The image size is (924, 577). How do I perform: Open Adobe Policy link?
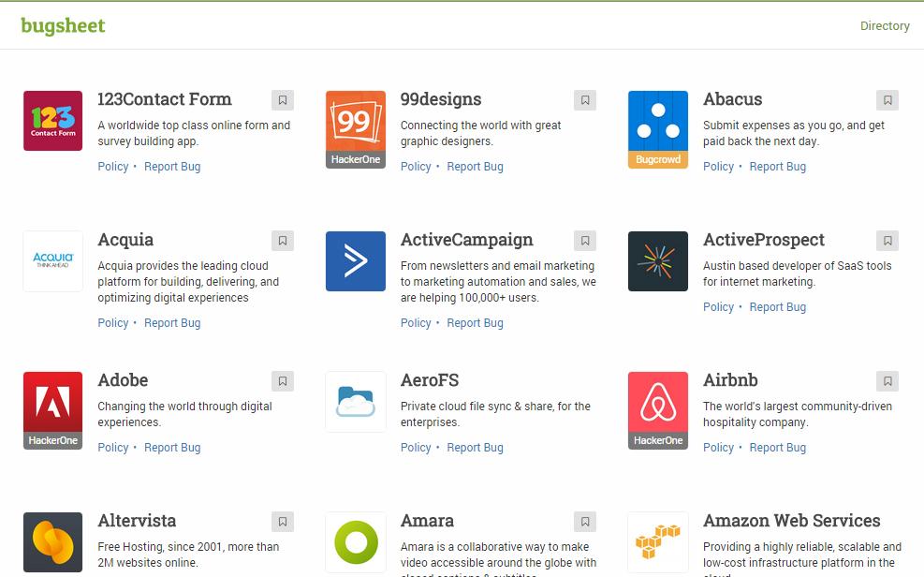click(x=113, y=448)
